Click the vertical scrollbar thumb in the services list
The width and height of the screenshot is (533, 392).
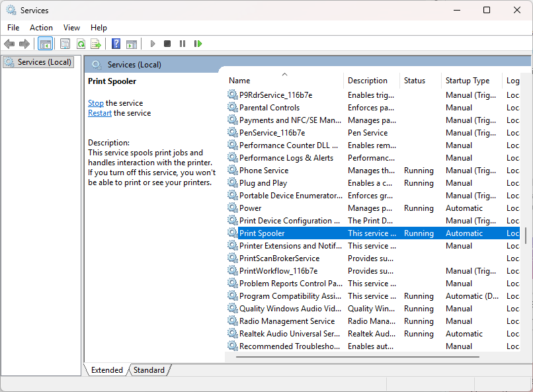pyautogui.click(x=526, y=235)
